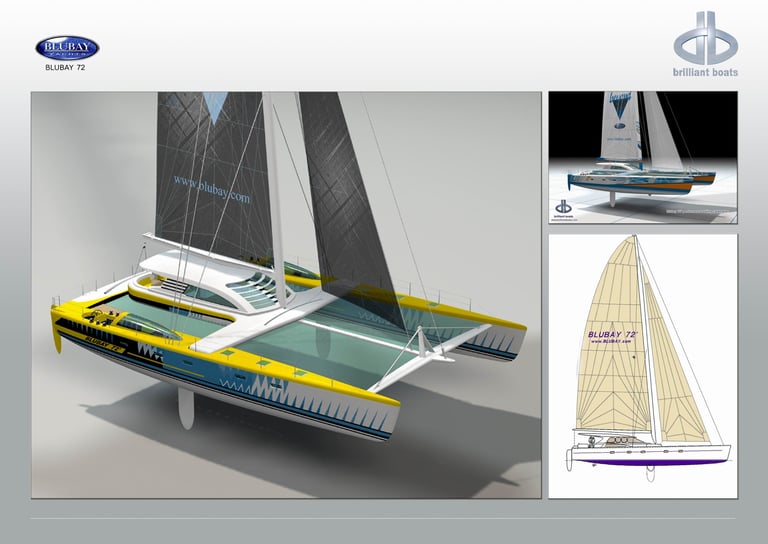Screen dimensions: 768x544
Task: Click the Blubay Yachts oval logo
Action: pyautogui.click(x=67, y=47)
